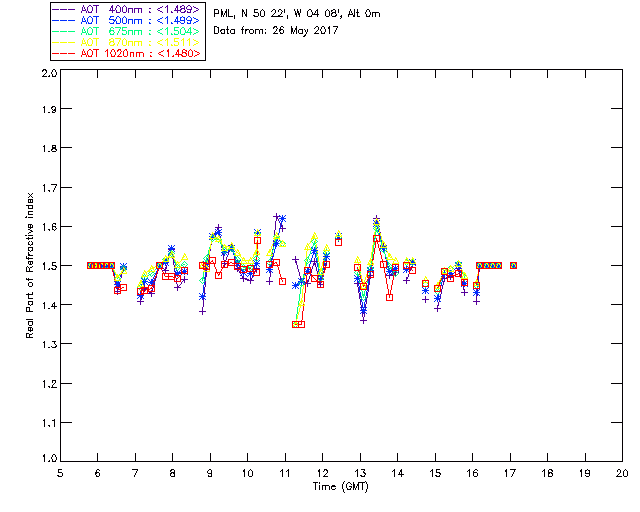Screen dimensions: 640x512
Task: Click the PML station location text
Action: [297, 14]
